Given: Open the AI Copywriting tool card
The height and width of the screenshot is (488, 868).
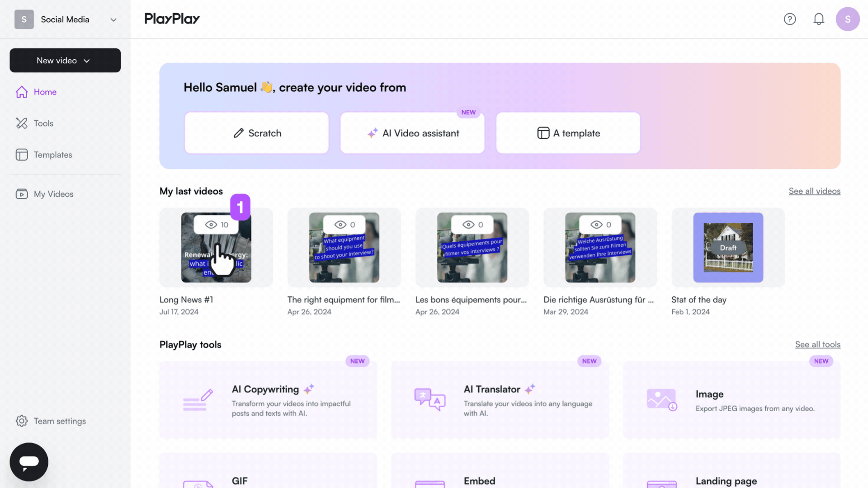Looking at the screenshot, I should (268, 400).
